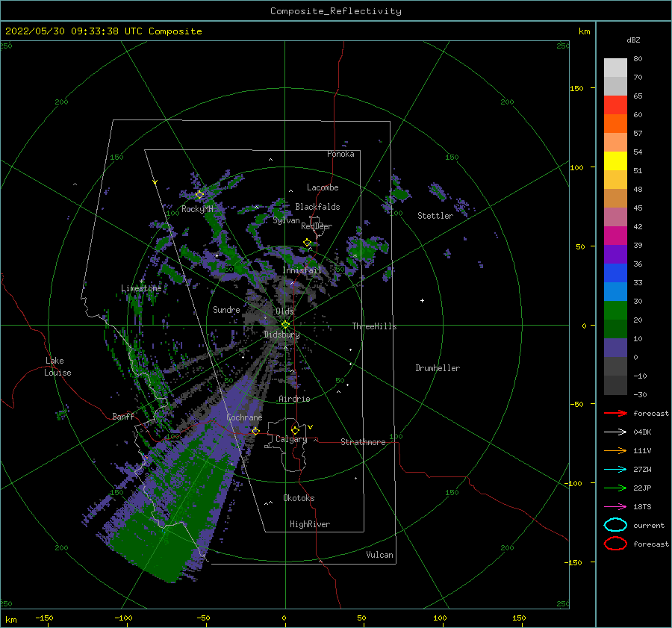
Task: Click the RedDeer city label
Action: pos(317,226)
